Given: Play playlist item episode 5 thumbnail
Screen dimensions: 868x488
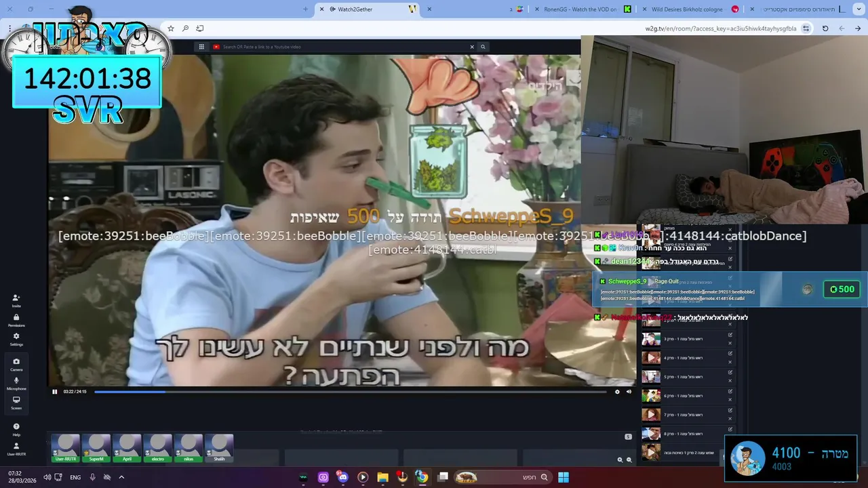Looking at the screenshot, I should [651, 377].
